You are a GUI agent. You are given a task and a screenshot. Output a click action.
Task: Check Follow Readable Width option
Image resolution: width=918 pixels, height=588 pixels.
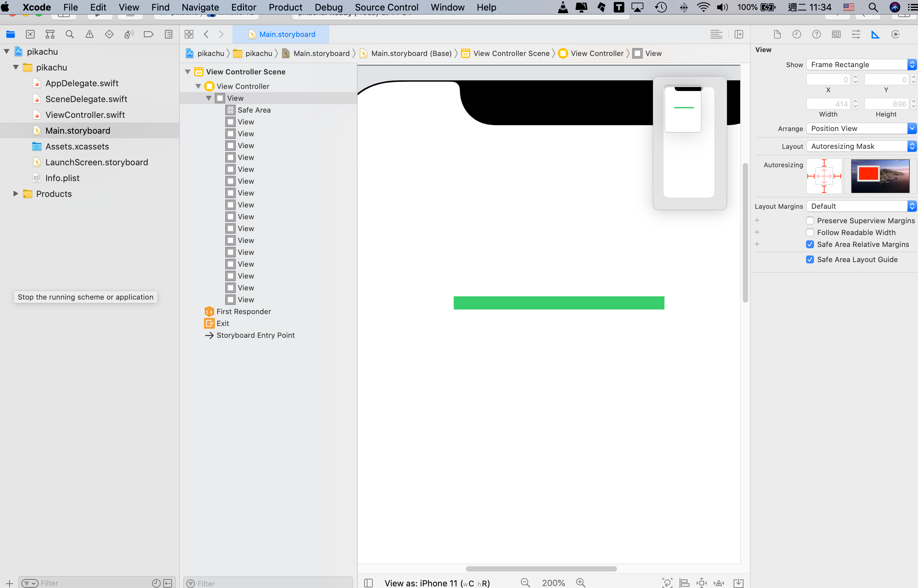click(810, 232)
